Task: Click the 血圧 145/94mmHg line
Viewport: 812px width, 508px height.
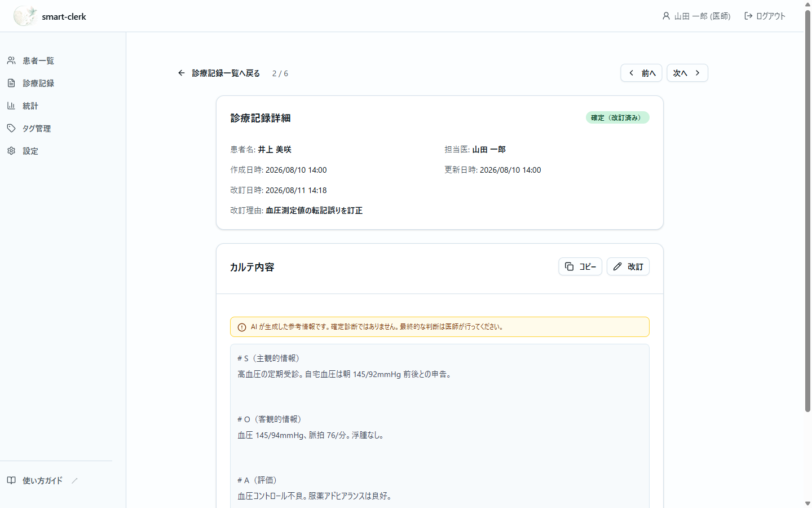Action: coord(312,435)
